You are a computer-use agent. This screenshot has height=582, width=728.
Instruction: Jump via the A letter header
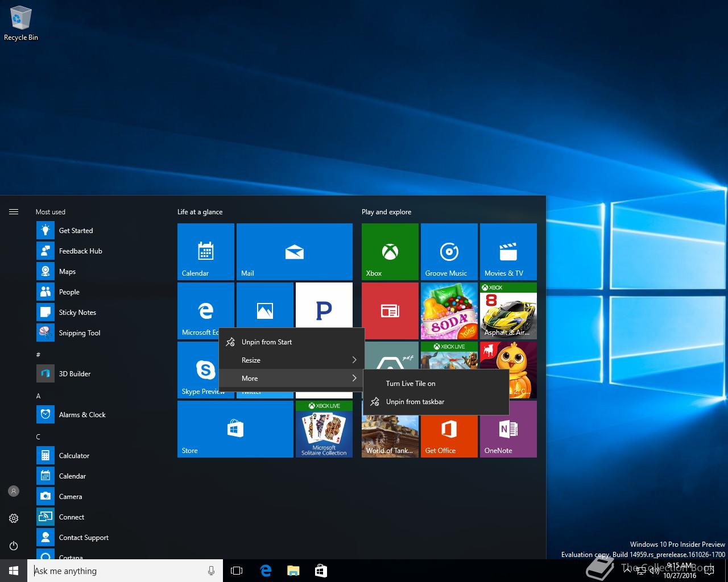tap(38, 396)
